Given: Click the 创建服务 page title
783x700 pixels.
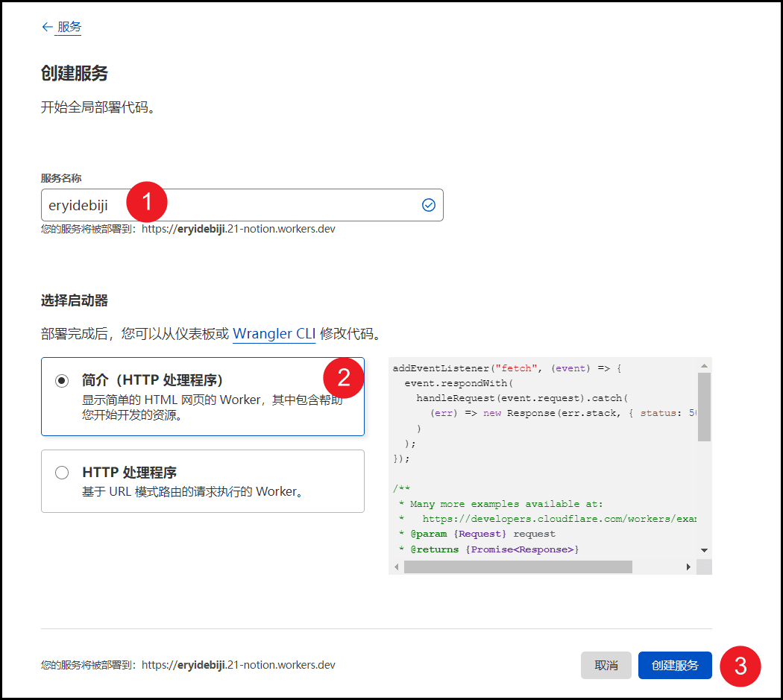Looking at the screenshot, I should coord(75,73).
